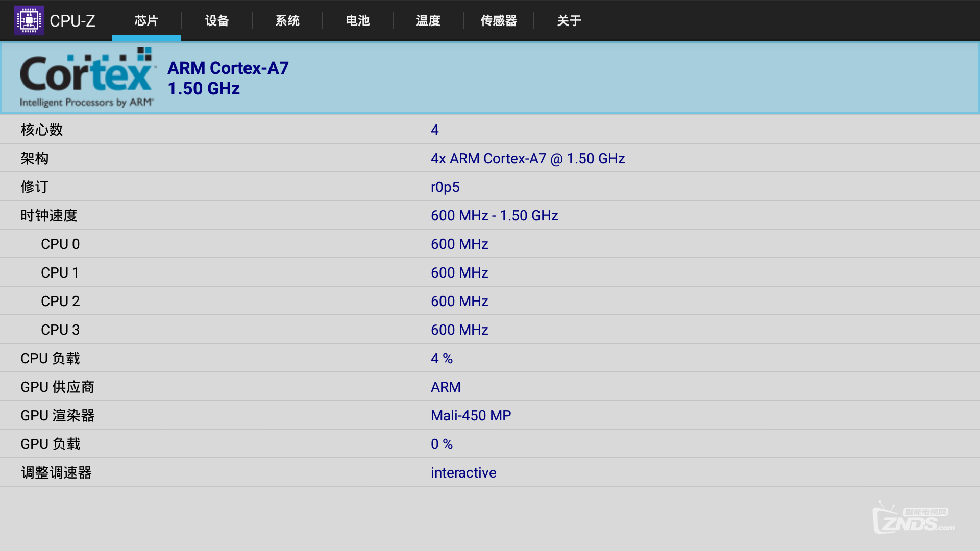Open the 设备 tab

pos(217,20)
